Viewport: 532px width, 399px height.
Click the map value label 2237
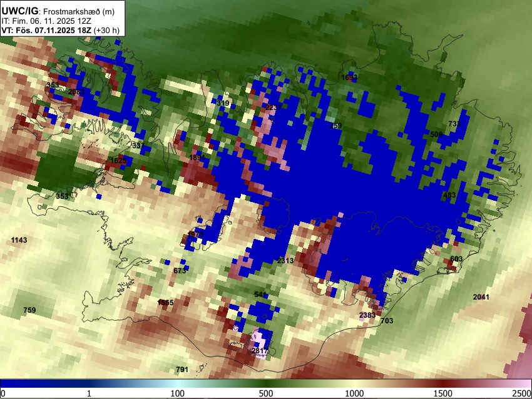(274, 108)
